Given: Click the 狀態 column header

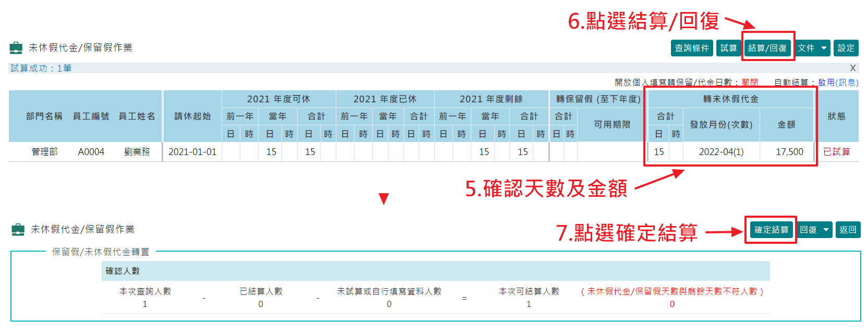Looking at the screenshot, I should pos(837,116).
